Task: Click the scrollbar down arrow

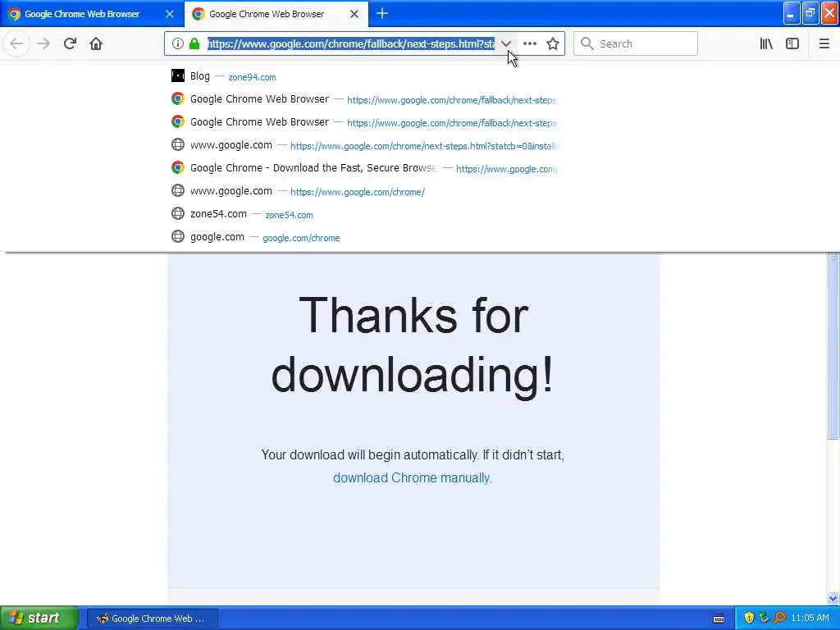Action: pyautogui.click(x=833, y=598)
